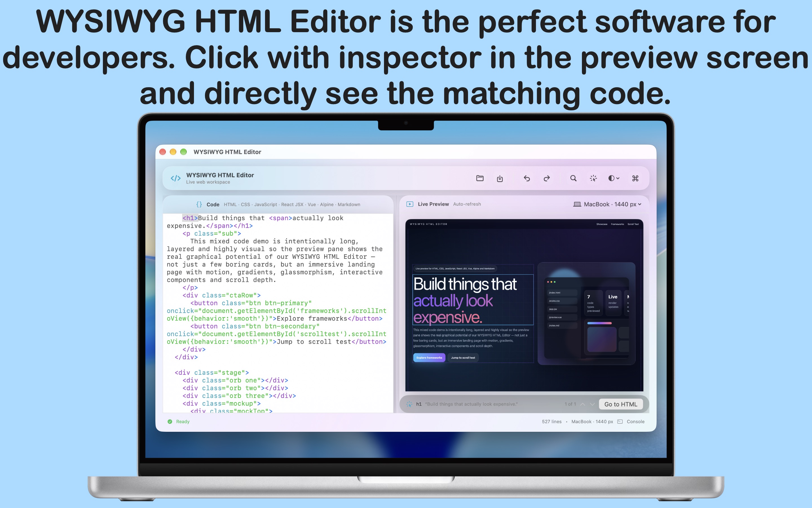This screenshot has height=508, width=812.
Task: Click the <div class="orb three"> code line
Action: (239, 396)
